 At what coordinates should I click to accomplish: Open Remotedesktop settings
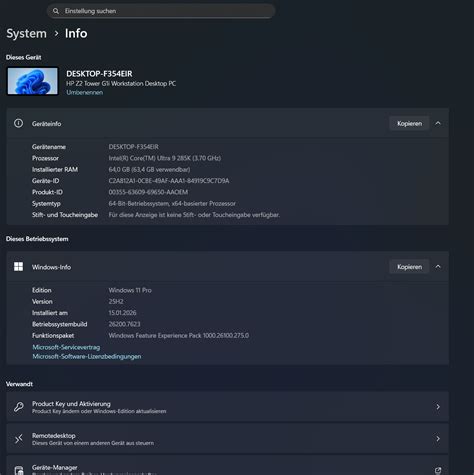click(228, 439)
